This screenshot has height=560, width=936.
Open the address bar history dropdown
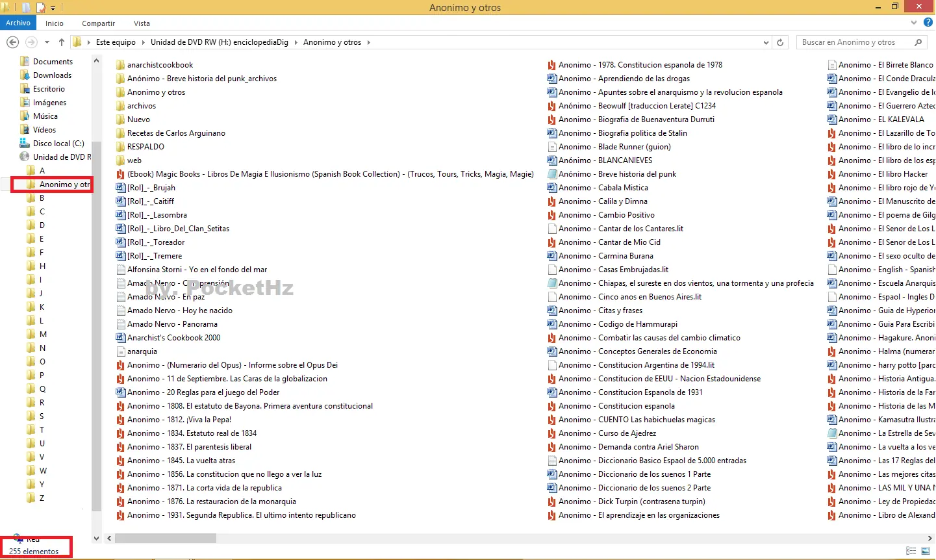pyautogui.click(x=766, y=42)
